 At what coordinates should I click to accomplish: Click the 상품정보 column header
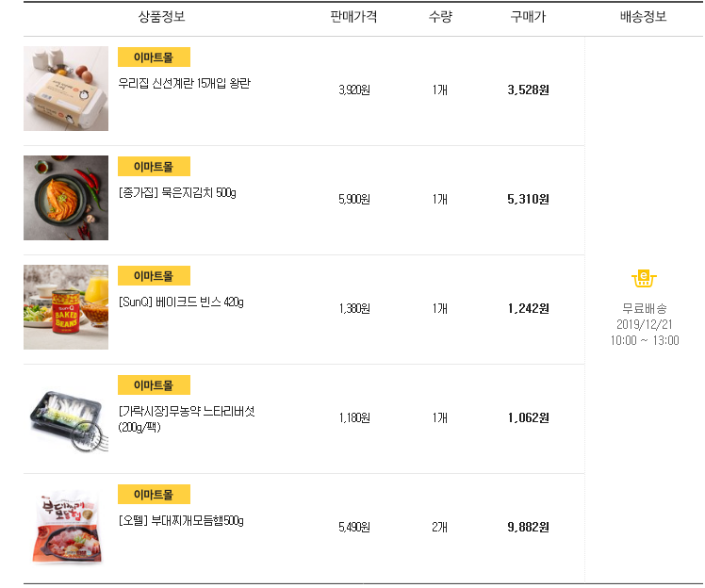click(x=161, y=17)
